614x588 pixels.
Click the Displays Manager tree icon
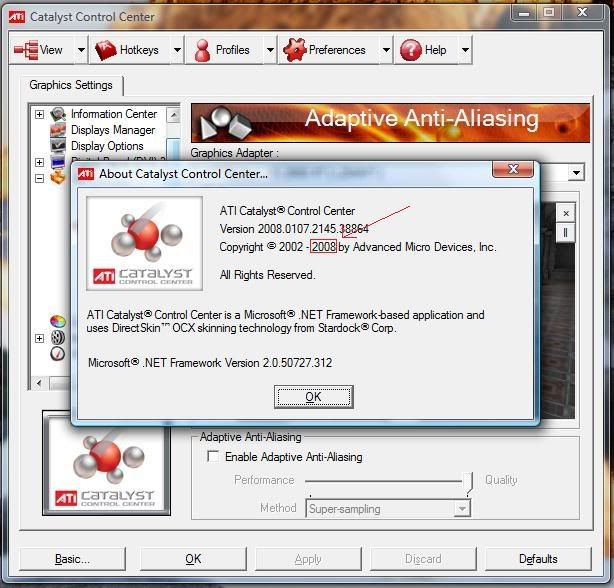(58, 130)
